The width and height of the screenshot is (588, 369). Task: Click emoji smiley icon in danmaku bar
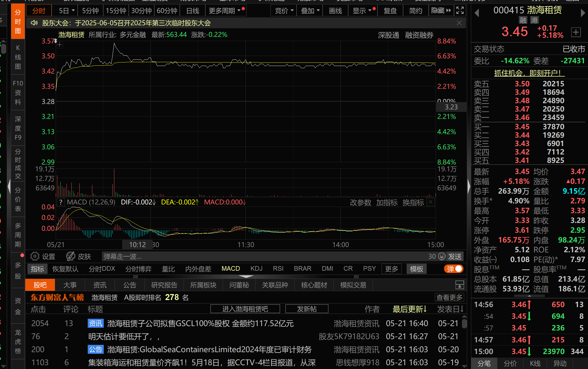pyautogui.click(x=442, y=256)
